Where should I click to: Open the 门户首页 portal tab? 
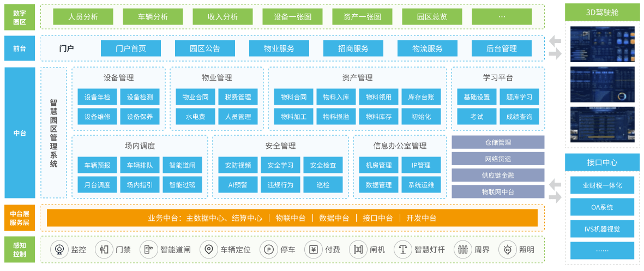click(x=131, y=49)
